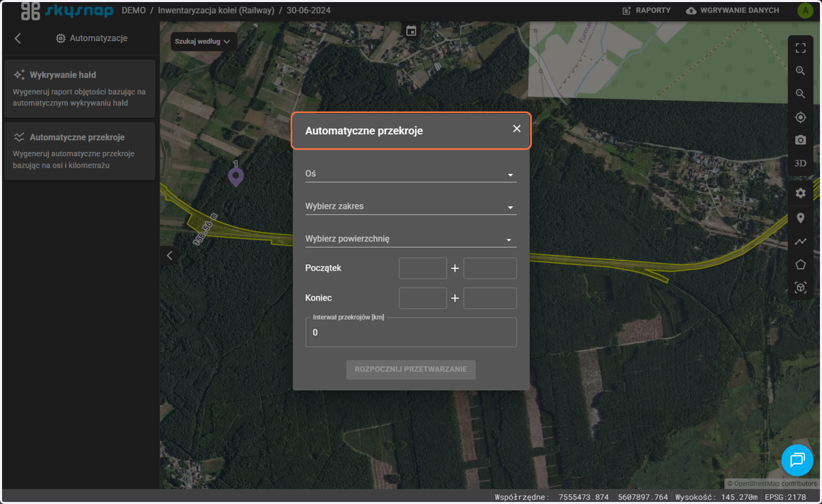This screenshot has width=822, height=504.
Task: Select the polyline measurement tool
Action: (x=800, y=241)
